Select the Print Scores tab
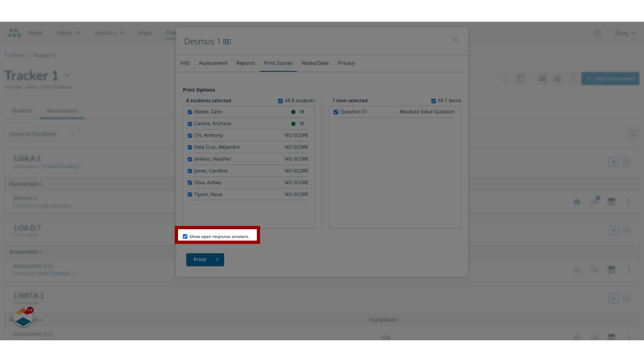This screenshot has height=362, width=644. (x=278, y=63)
